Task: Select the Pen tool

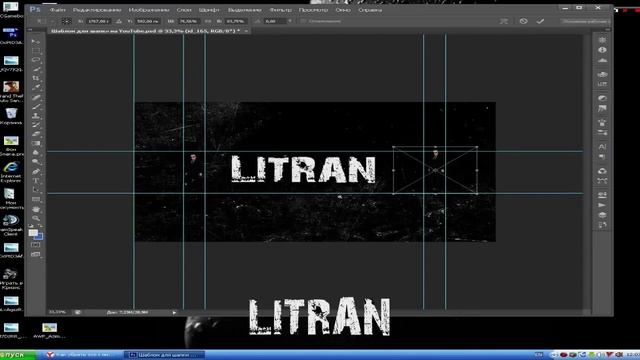Action: [x=36, y=171]
